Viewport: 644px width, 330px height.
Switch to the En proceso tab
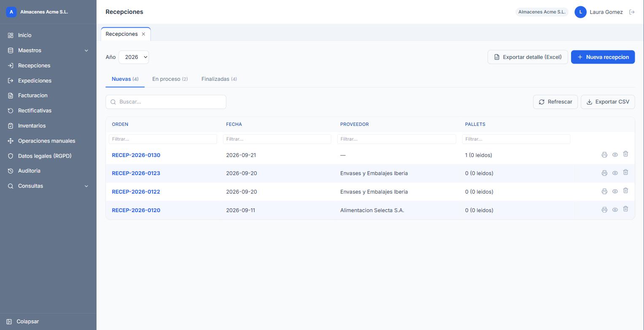click(x=170, y=79)
